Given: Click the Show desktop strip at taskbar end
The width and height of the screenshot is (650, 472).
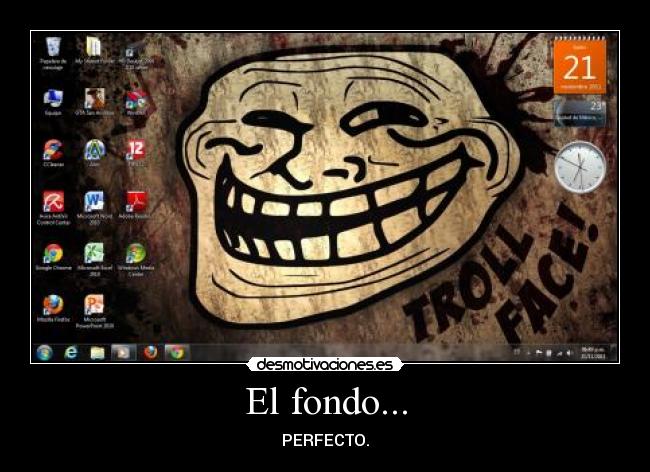Looking at the screenshot, I should click(x=614, y=353).
